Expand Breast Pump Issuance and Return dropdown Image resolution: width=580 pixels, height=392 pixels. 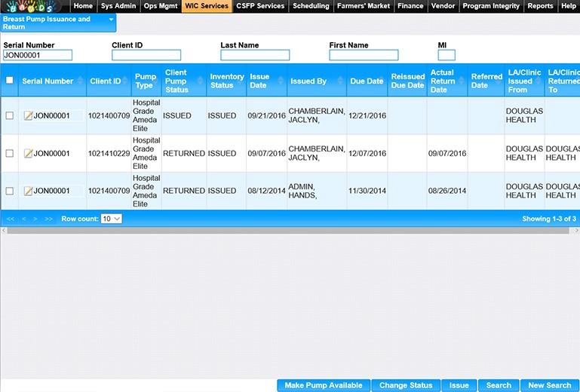(111, 20)
